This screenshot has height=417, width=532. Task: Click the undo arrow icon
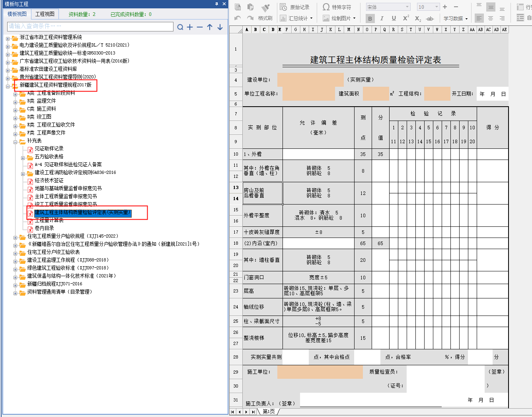coord(238,18)
